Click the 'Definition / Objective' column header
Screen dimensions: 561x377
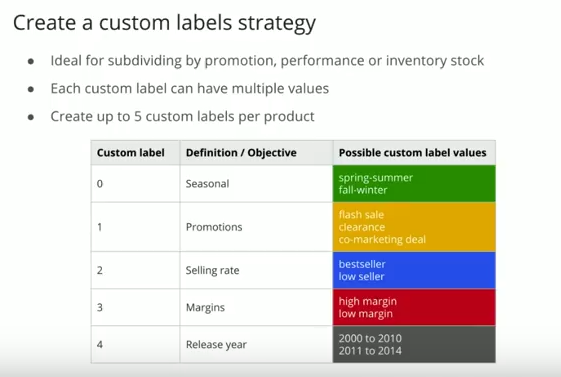(x=257, y=153)
